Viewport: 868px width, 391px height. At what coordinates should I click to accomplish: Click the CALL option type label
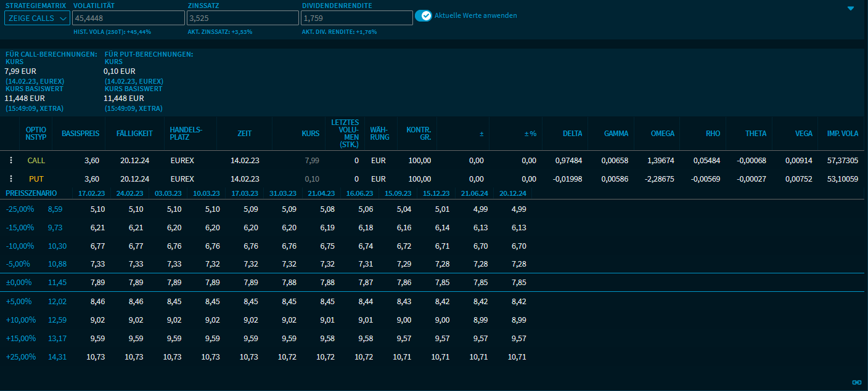pos(36,160)
